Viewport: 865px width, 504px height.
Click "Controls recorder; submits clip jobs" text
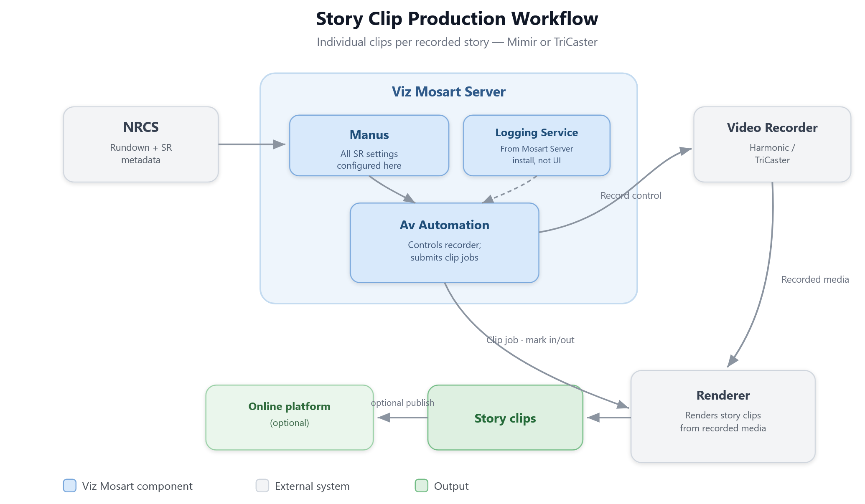[x=445, y=251]
